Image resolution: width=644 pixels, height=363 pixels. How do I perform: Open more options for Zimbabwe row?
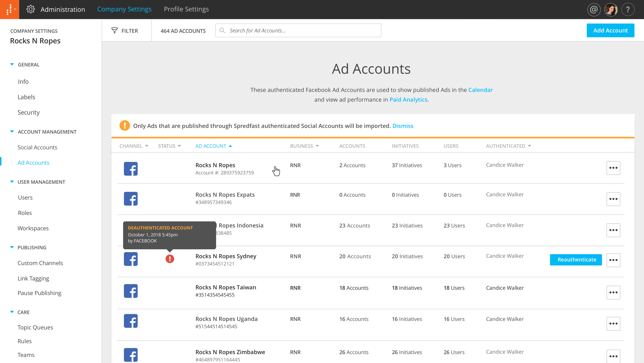pyautogui.click(x=613, y=356)
